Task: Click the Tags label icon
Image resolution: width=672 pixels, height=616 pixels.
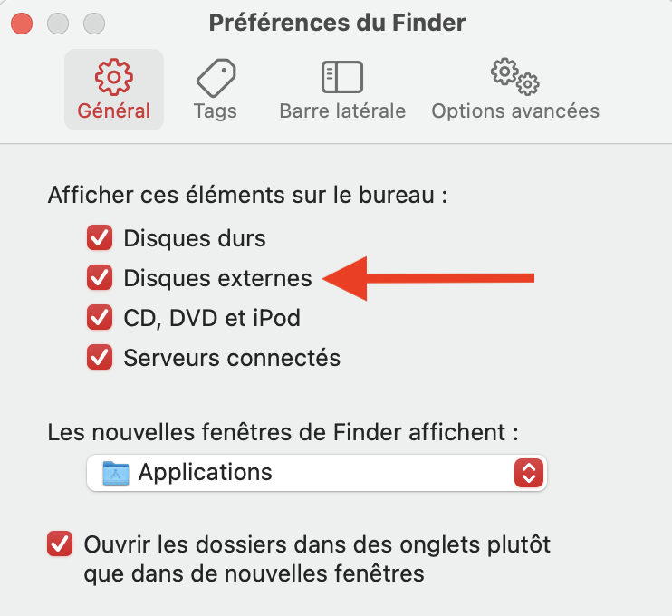Action: tap(216, 78)
